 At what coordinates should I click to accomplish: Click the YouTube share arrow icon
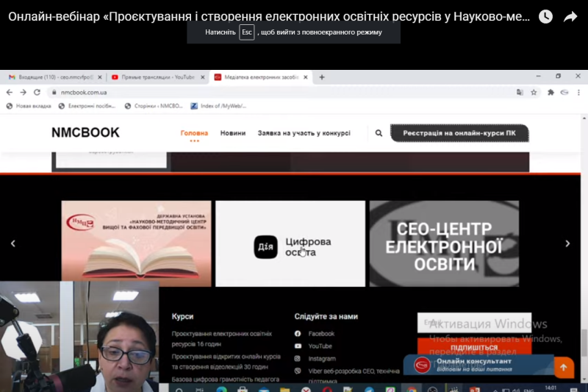click(570, 16)
